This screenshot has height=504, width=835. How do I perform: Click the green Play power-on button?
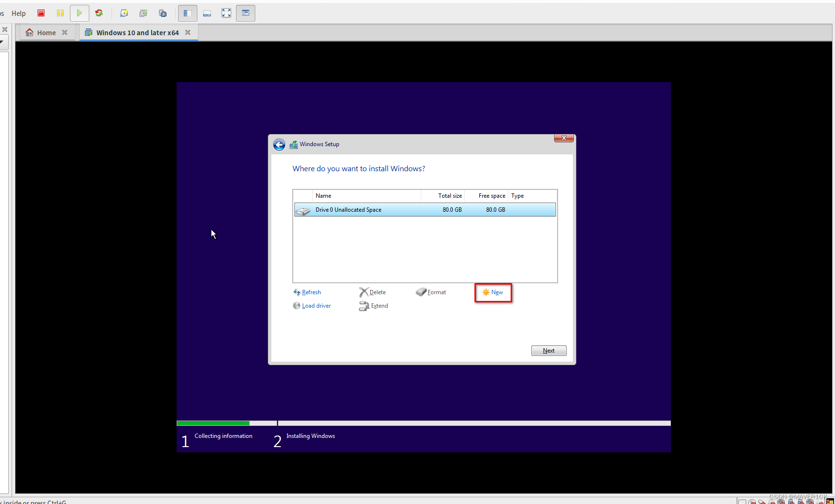80,13
